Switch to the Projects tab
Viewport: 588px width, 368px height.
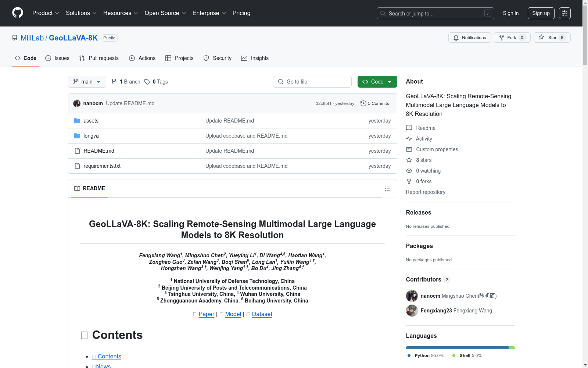[x=179, y=58]
